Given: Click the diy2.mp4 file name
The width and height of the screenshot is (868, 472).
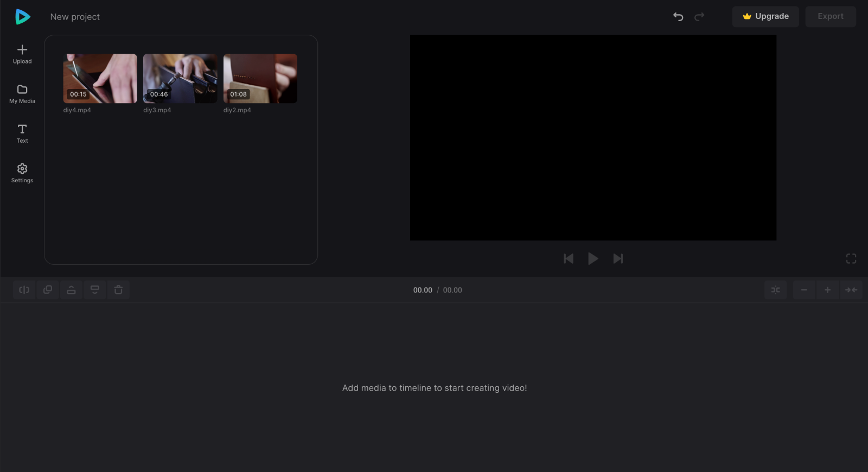Looking at the screenshot, I should point(237,110).
